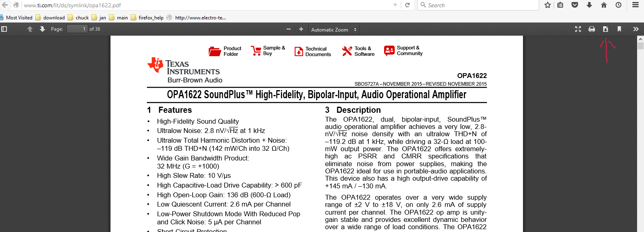Open browser downloads arrow icon
This screenshot has width=644, height=232.
click(589, 5)
